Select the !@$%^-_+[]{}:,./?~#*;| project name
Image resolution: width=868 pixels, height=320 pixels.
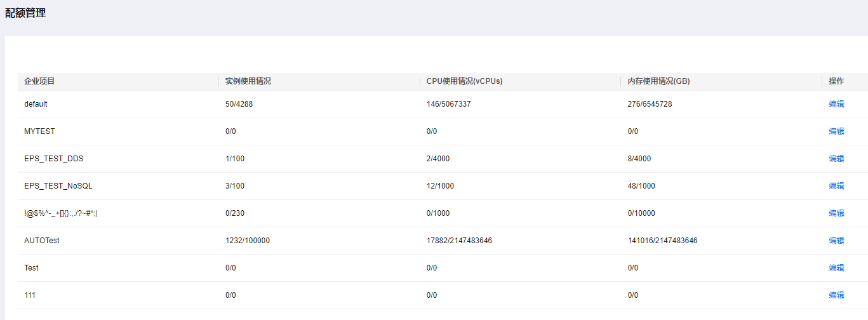coord(61,213)
